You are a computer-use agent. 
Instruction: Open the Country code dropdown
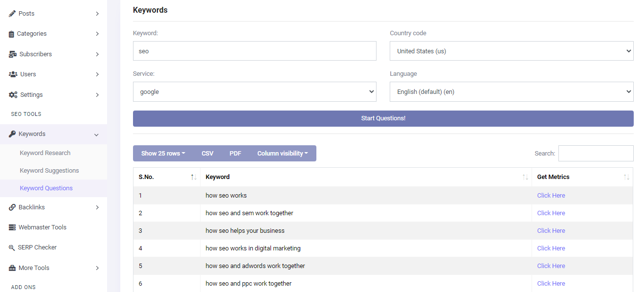511,51
